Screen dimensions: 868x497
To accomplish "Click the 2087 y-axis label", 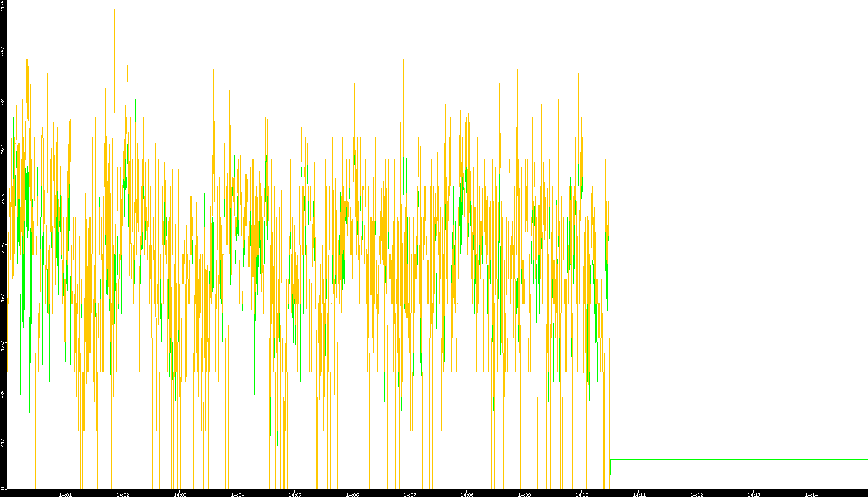I will (x=3, y=247).
